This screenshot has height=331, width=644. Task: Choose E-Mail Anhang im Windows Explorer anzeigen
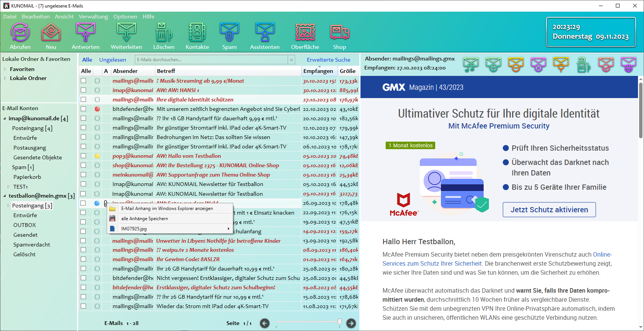pyautogui.click(x=170, y=209)
